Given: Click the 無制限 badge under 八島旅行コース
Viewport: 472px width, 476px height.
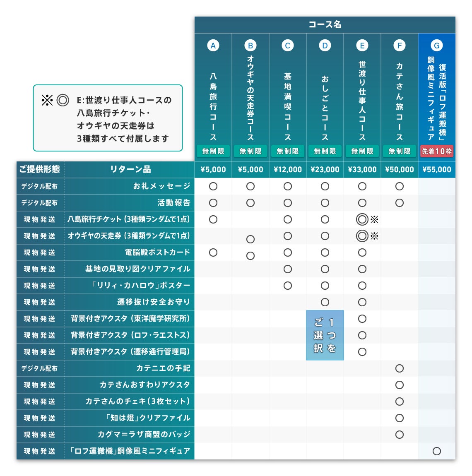Looking at the screenshot, I should pyautogui.click(x=213, y=151).
